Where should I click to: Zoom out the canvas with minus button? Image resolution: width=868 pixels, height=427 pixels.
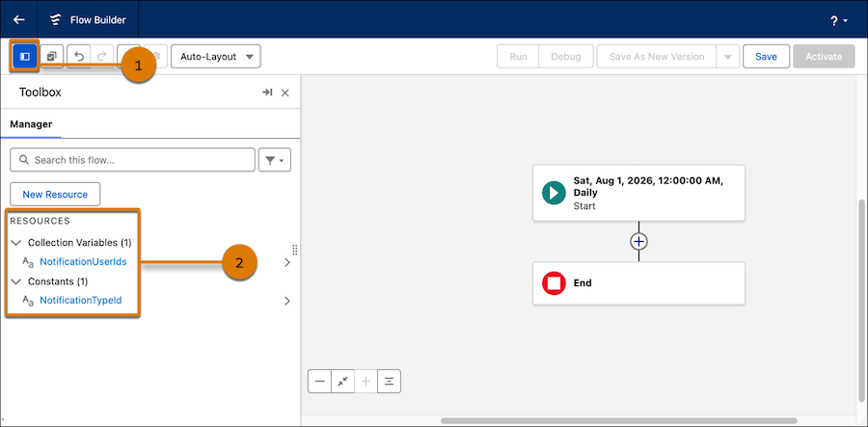[x=319, y=381]
